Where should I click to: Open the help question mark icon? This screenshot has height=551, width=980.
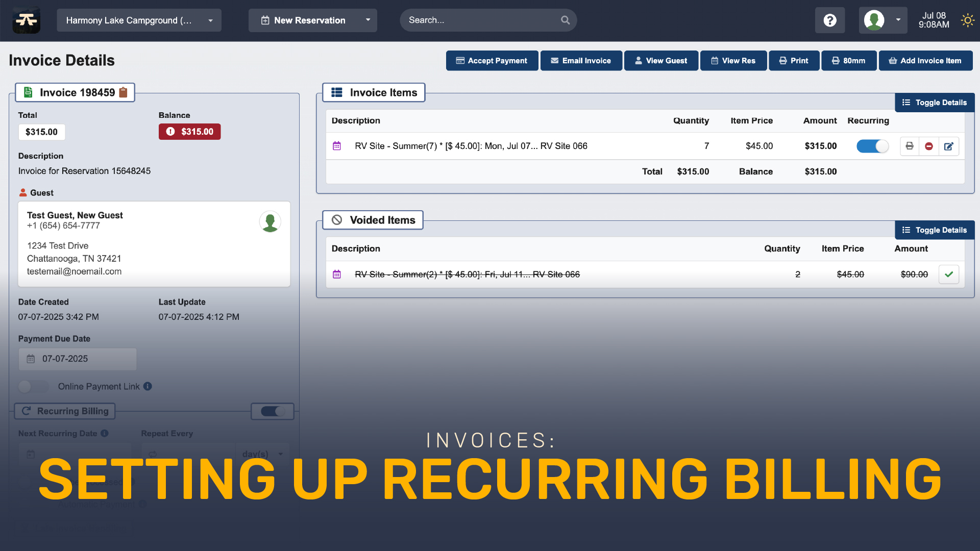pos(830,20)
